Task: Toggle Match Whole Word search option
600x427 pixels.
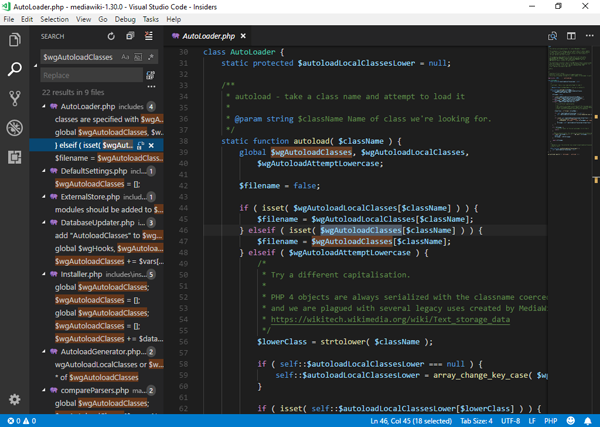Action: pyautogui.click(x=138, y=58)
